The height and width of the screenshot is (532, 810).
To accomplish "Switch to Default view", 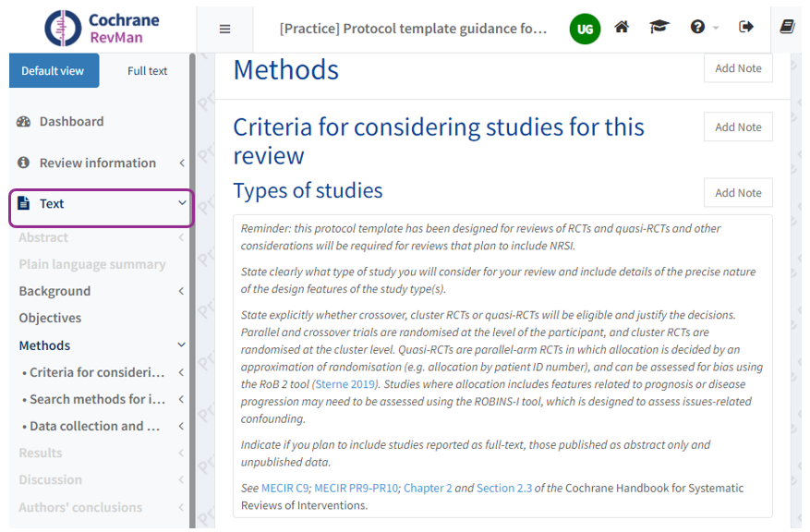I will click(x=54, y=71).
